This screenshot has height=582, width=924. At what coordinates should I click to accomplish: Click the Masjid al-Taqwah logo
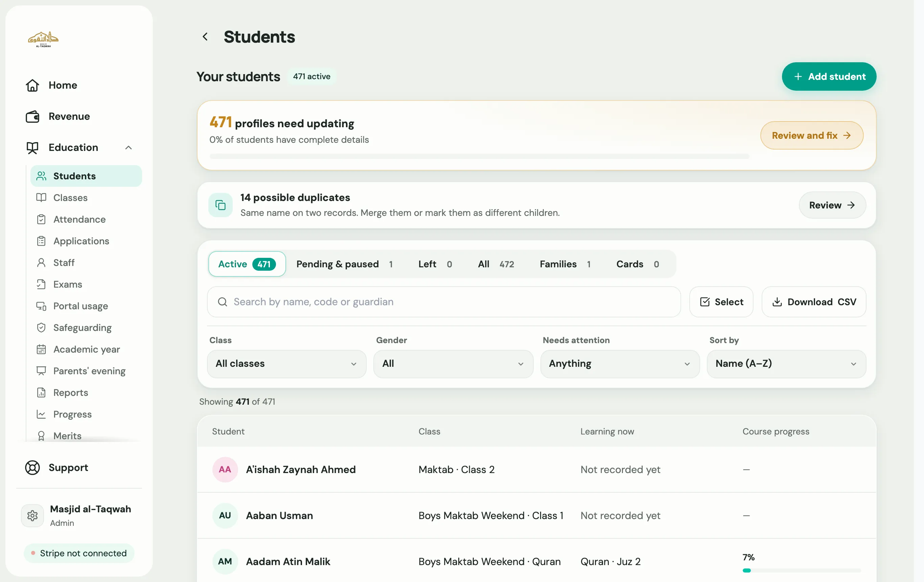point(43,39)
